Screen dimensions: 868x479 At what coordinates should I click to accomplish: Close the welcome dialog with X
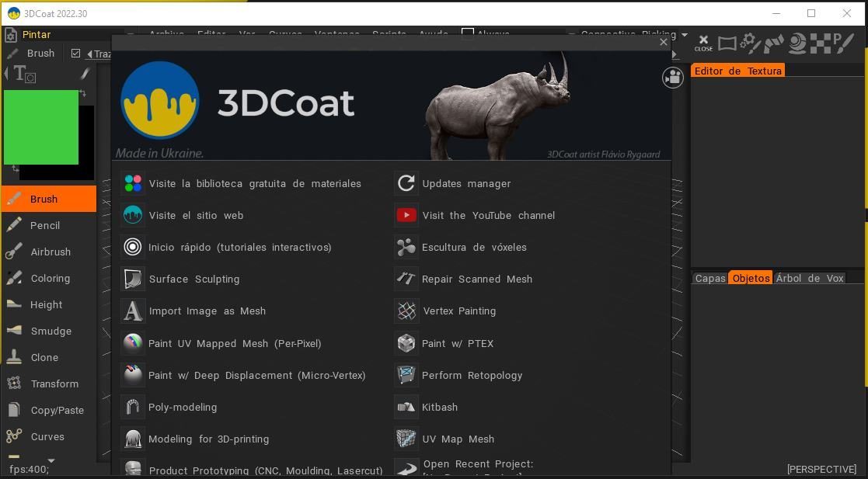click(664, 42)
